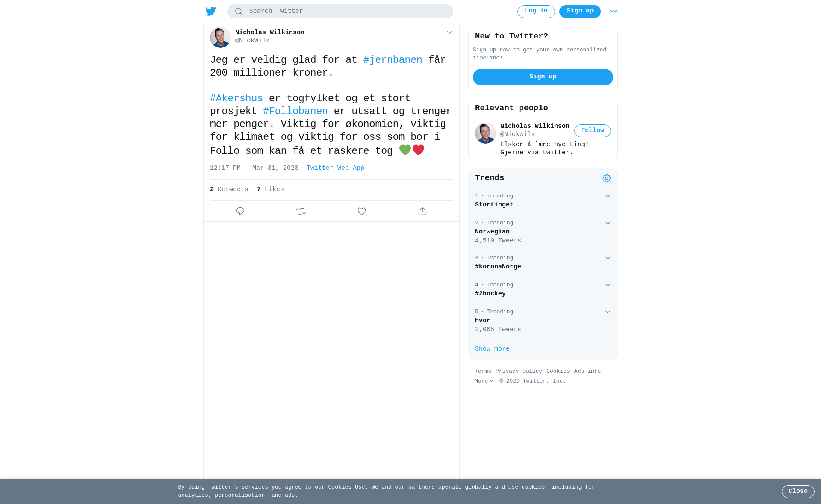Click the Twitter bird logo
Viewport: 821px width, 504px height.
click(211, 11)
